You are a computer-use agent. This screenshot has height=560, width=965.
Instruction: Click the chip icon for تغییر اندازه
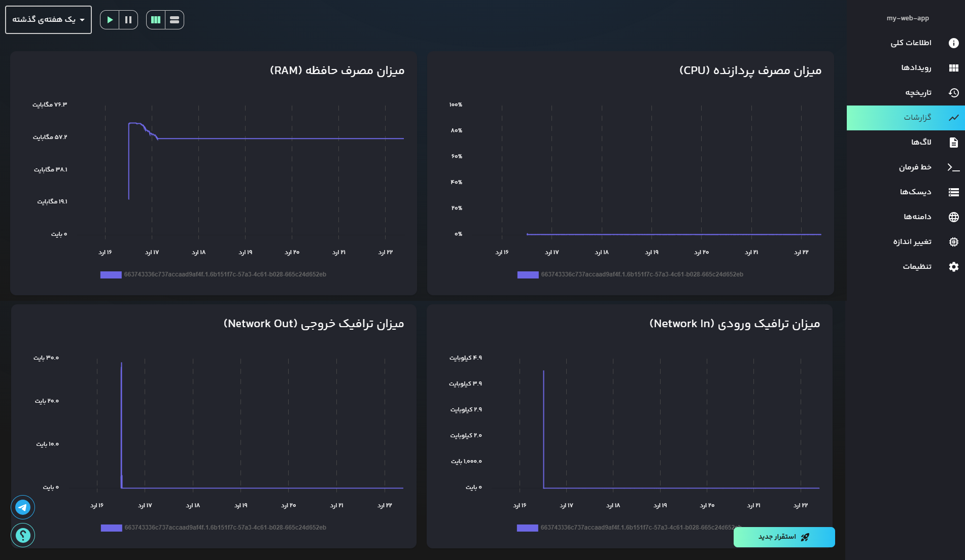click(x=954, y=242)
